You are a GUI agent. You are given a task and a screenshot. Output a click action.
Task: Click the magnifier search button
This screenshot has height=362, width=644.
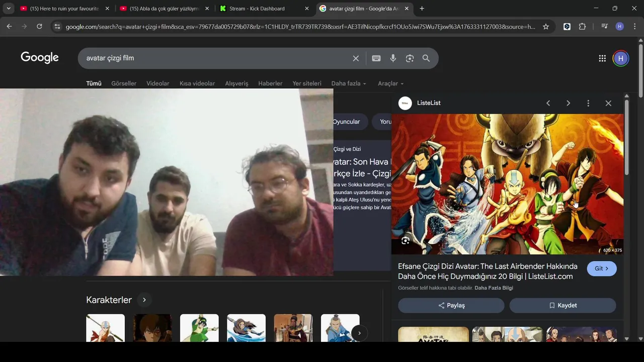click(426, 58)
